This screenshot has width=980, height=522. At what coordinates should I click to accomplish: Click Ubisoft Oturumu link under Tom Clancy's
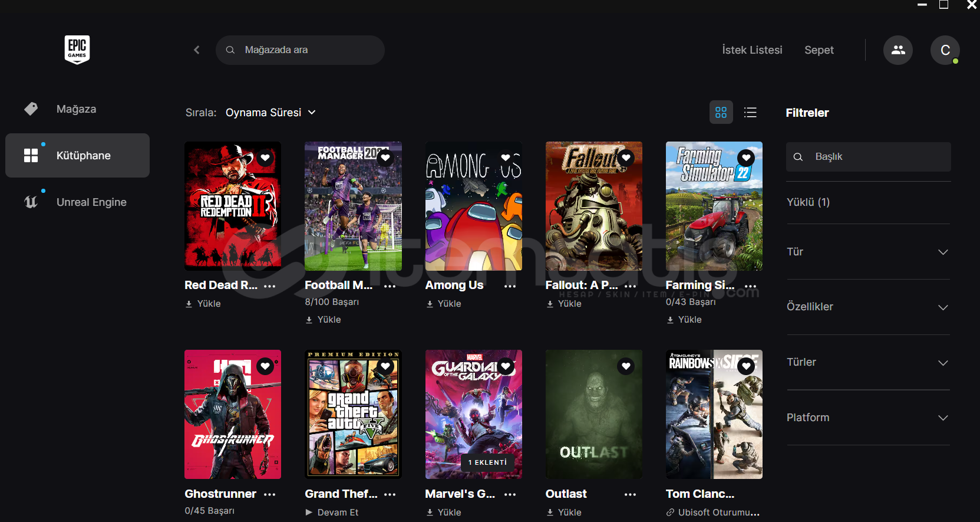713,513
